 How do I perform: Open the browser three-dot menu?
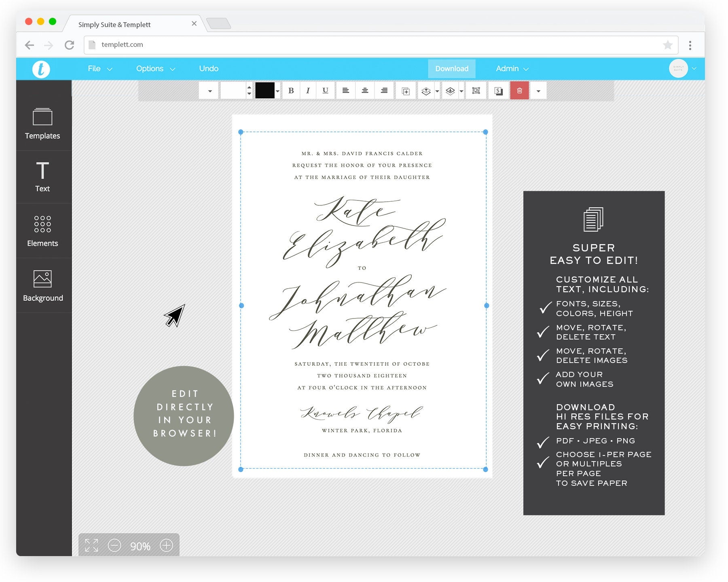pos(690,45)
